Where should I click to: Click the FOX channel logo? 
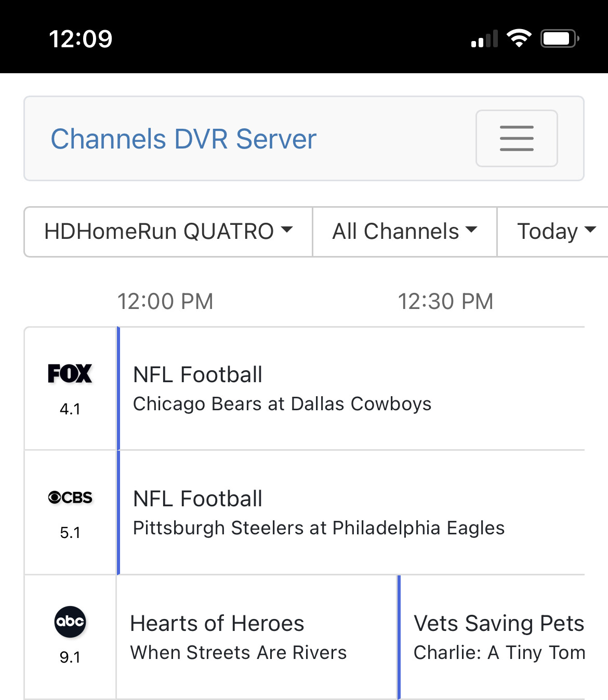click(70, 373)
